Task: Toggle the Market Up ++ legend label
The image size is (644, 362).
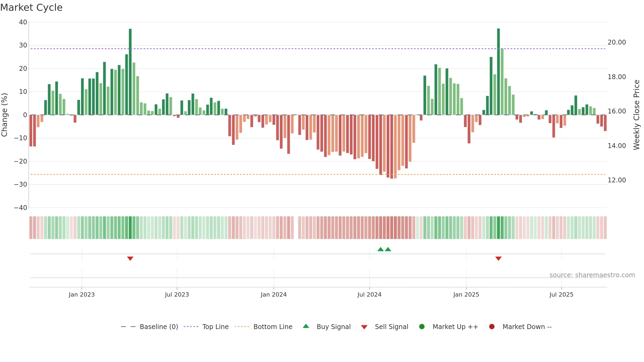Action: click(x=455, y=327)
